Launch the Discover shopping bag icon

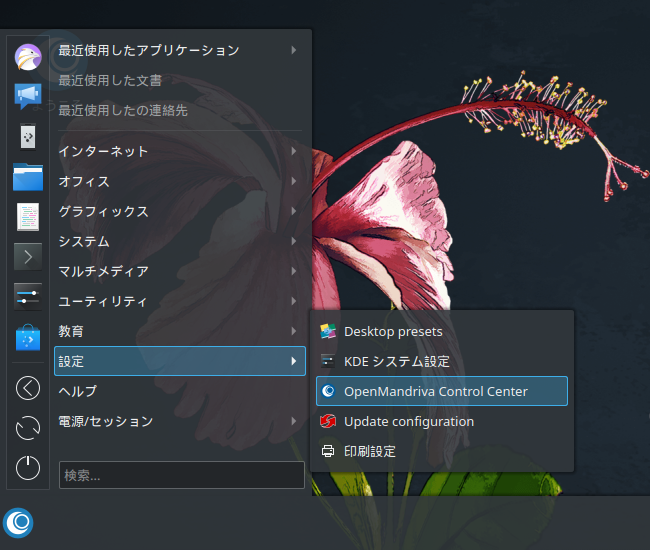[28, 337]
